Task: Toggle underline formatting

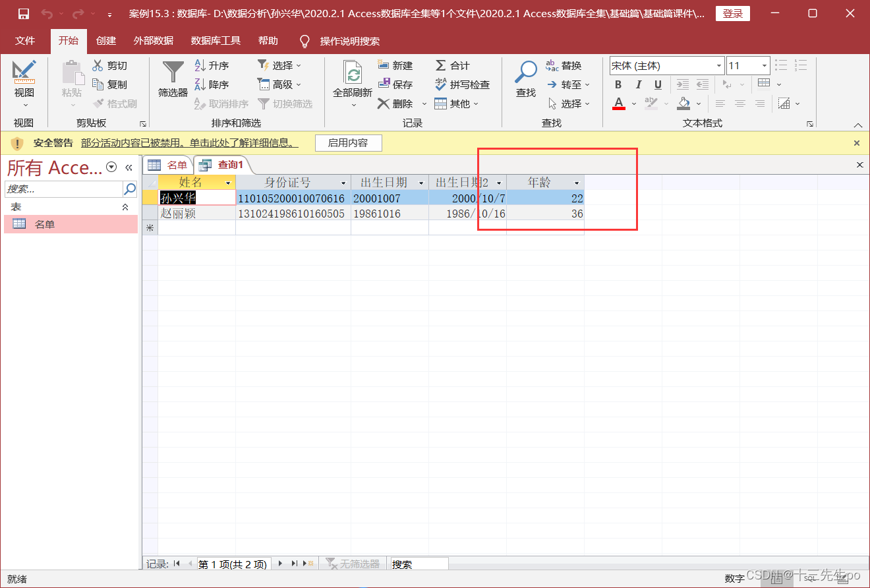Action: (658, 84)
